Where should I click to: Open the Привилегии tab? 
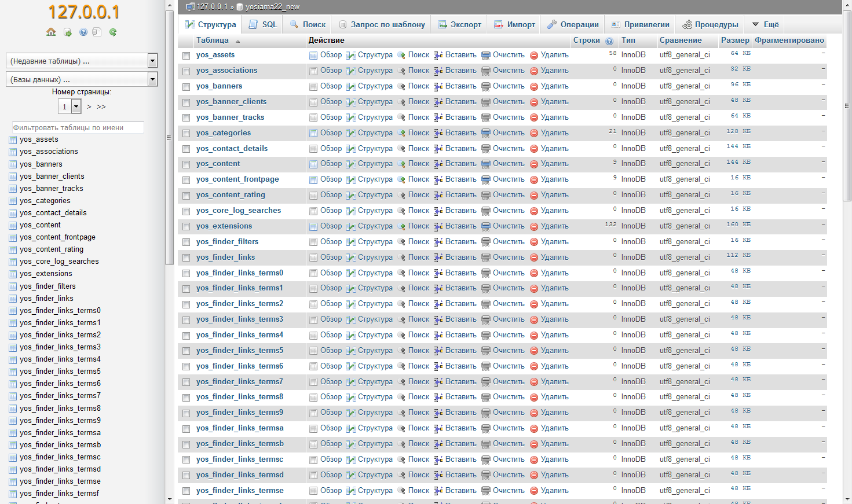(641, 24)
